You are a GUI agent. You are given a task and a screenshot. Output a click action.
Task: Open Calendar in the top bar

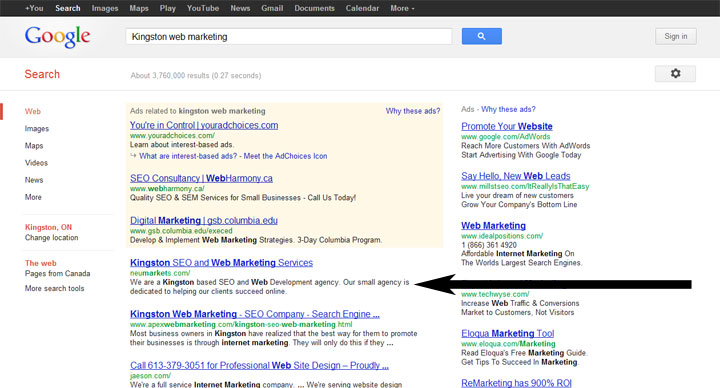pos(362,8)
